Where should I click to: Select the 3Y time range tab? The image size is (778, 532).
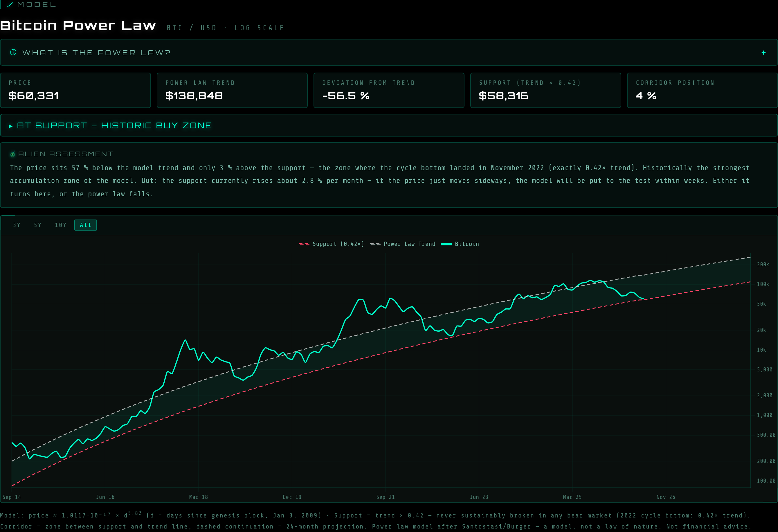point(17,225)
